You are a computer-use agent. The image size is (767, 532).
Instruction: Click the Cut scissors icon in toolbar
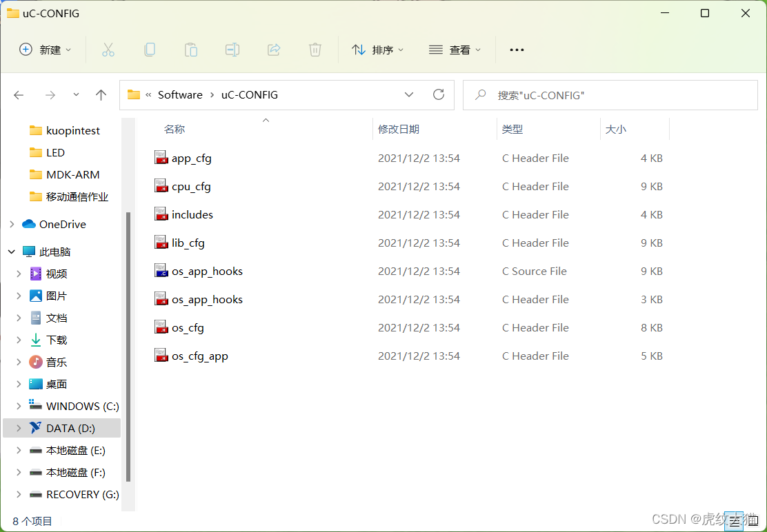coord(108,50)
